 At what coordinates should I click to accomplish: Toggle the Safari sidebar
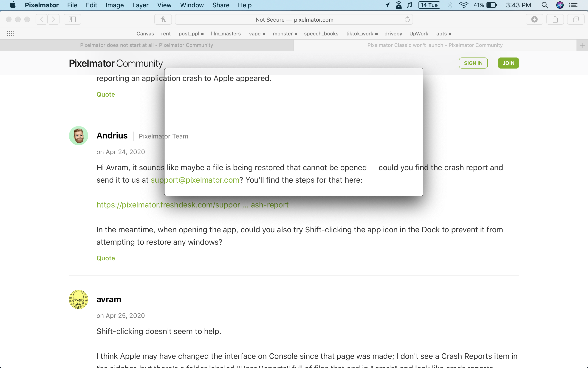tap(72, 19)
